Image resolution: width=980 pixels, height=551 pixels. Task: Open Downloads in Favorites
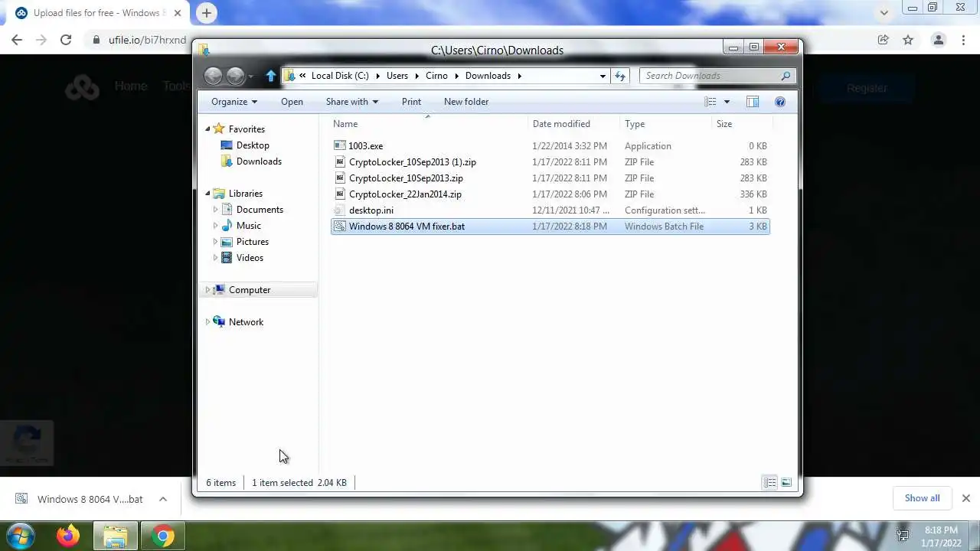point(259,161)
